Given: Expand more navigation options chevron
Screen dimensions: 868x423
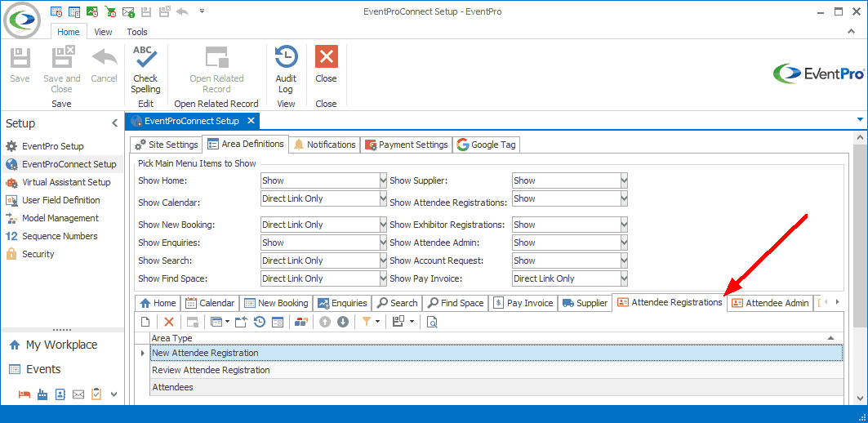Looking at the screenshot, I should click(x=114, y=394).
